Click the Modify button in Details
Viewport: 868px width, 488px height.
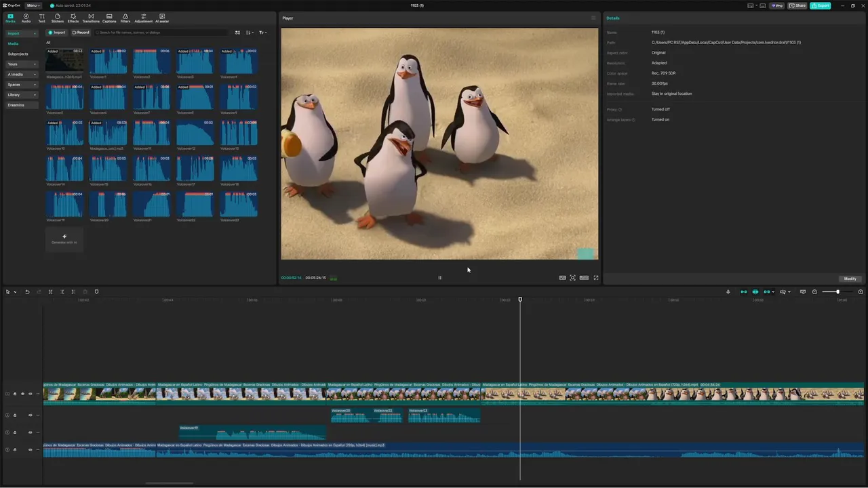[850, 279]
